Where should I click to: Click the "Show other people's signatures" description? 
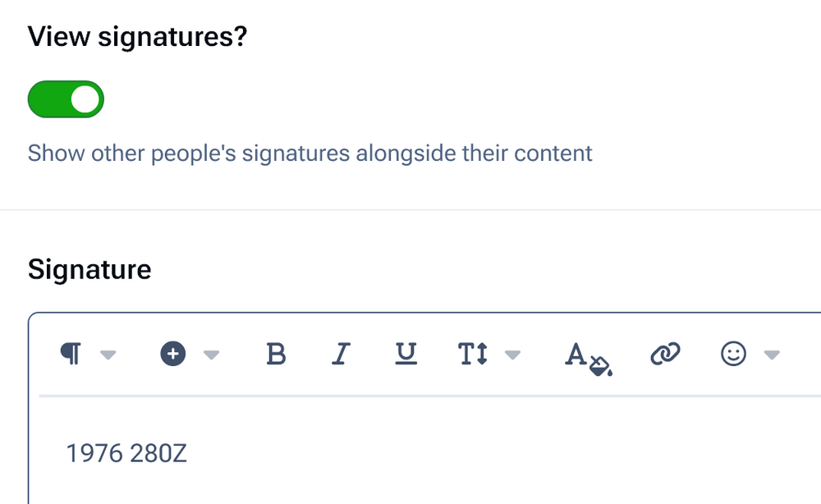(310, 153)
